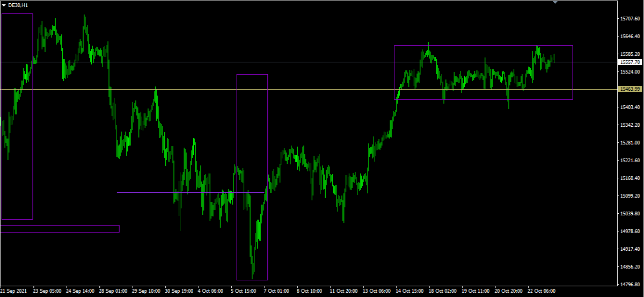Click the 28 Sep 01:00 time label
Screen dimensions: 644x297
point(113,291)
